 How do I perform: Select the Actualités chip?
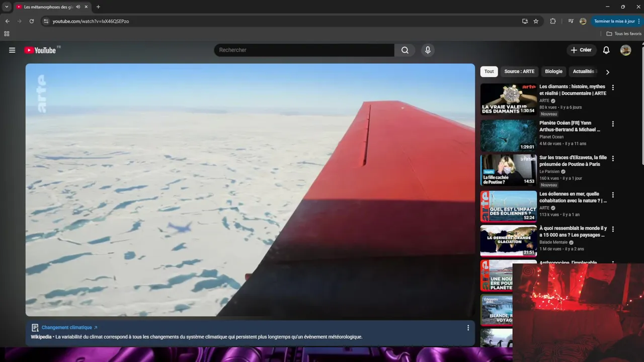coord(584,71)
